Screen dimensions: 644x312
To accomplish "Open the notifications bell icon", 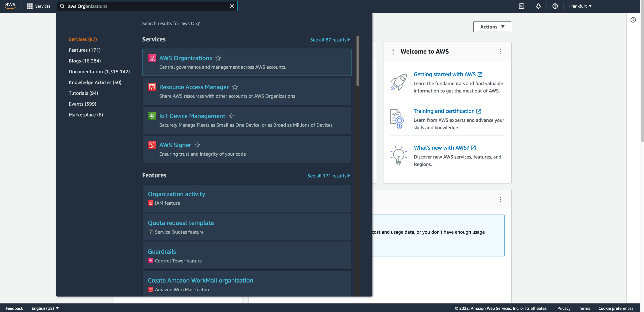I will [x=538, y=6].
